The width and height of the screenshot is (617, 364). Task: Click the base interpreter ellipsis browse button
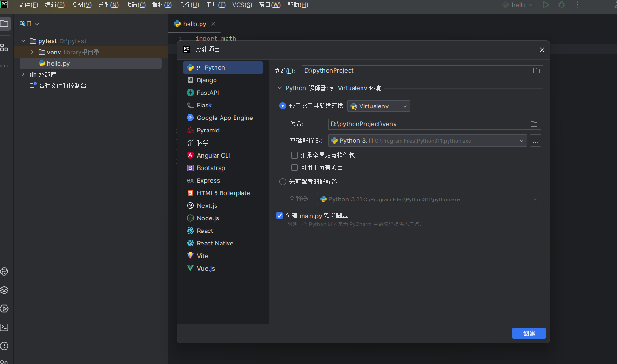[536, 141]
